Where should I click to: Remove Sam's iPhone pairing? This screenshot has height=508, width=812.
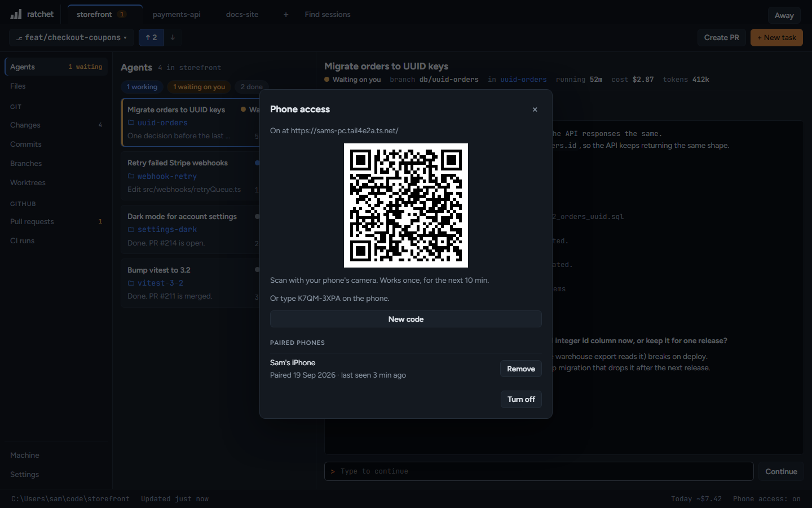click(x=520, y=369)
